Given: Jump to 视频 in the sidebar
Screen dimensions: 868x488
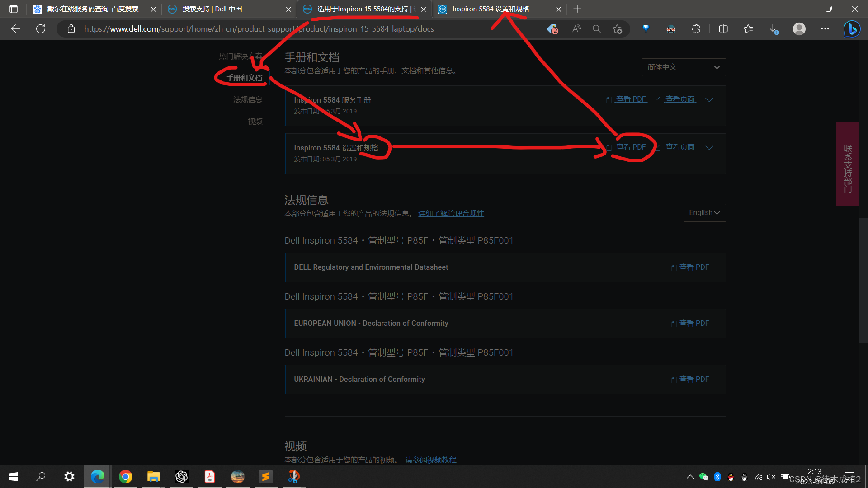Looking at the screenshot, I should (x=255, y=122).
